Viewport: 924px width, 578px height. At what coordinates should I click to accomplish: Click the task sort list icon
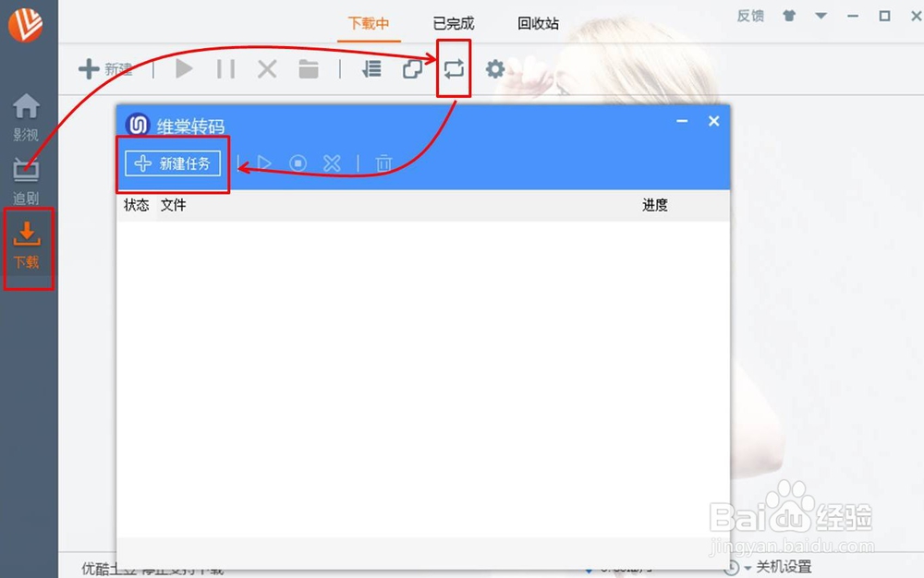tap(371, 68)
